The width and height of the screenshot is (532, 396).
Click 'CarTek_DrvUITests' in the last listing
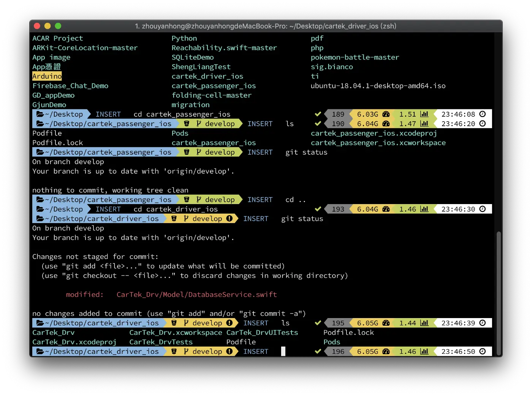pyautogui.click(x=262, y=333)
